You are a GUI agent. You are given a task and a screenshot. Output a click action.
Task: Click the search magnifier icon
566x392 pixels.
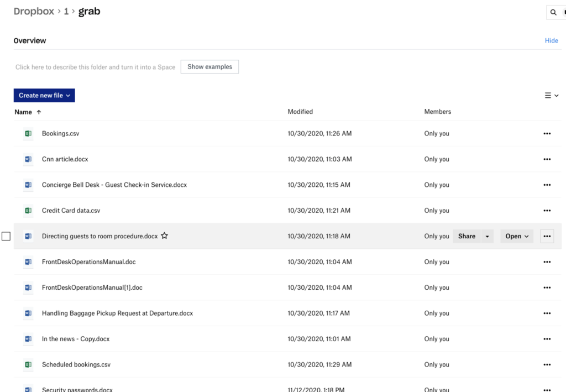[553, 12]
